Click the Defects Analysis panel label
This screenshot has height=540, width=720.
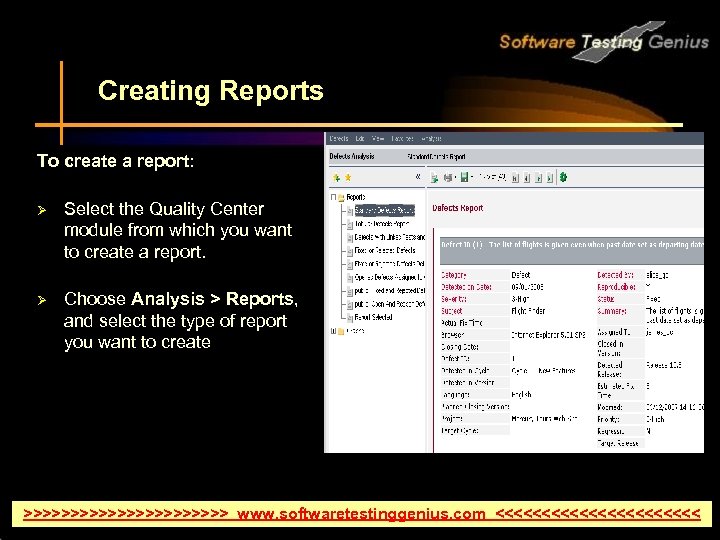(x=352, y=156)
